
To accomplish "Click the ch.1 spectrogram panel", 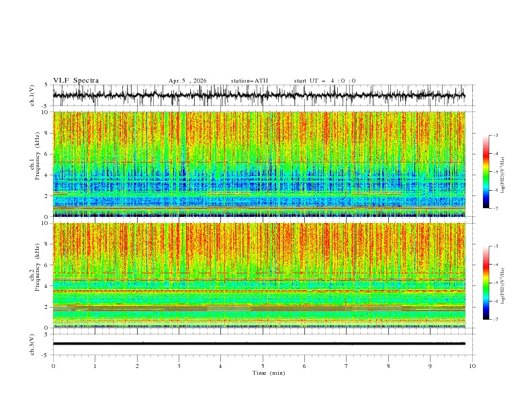I will [x=259, y=164].
